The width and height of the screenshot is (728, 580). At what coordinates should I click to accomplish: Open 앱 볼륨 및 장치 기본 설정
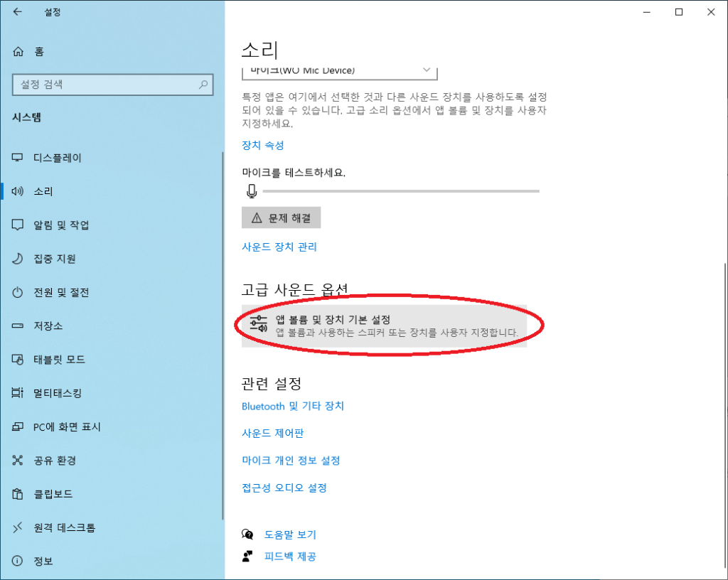pos(384,326)
